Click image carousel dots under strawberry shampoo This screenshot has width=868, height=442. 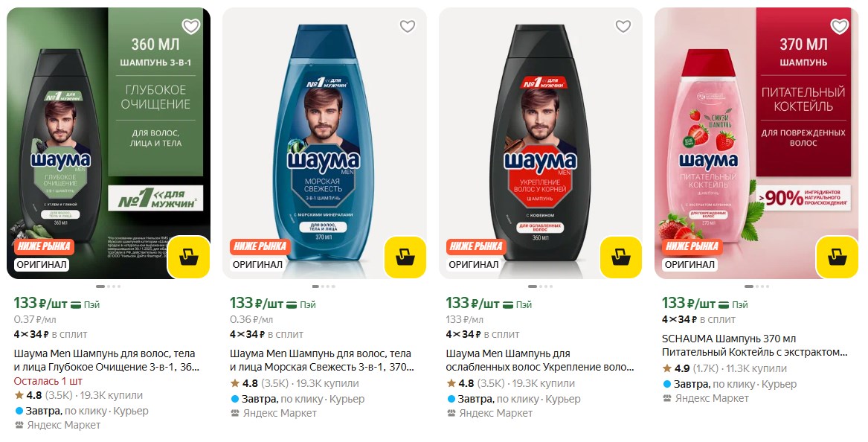[756, 286]
